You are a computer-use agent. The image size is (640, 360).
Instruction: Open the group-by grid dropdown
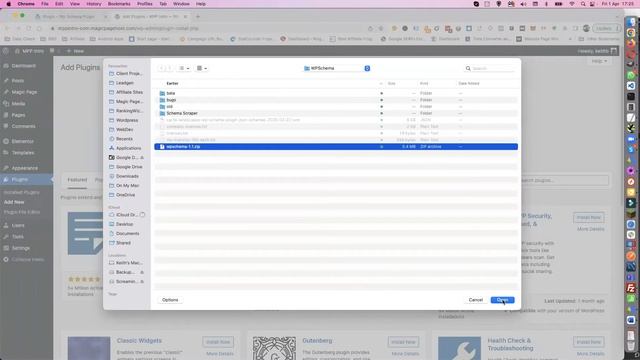click(x=202, y=68)
